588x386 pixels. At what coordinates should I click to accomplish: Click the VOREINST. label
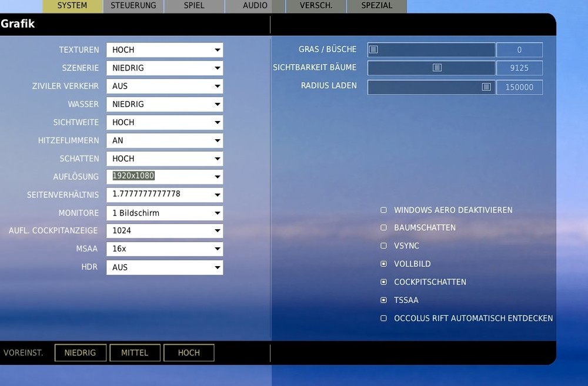(x=24, y=353)
